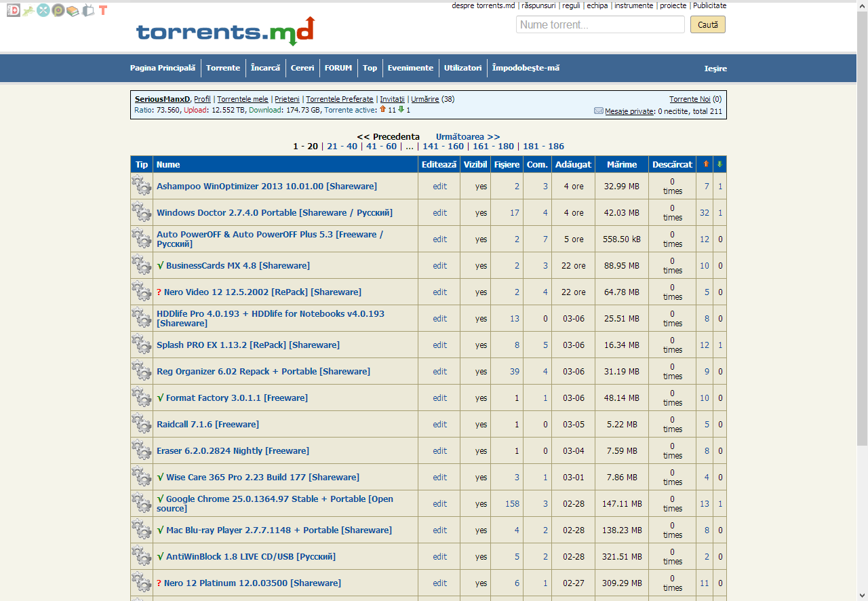The width and height of the screenshot is (868, 601).
Task: Click the red letter T icon
Action: pos(103,10)
